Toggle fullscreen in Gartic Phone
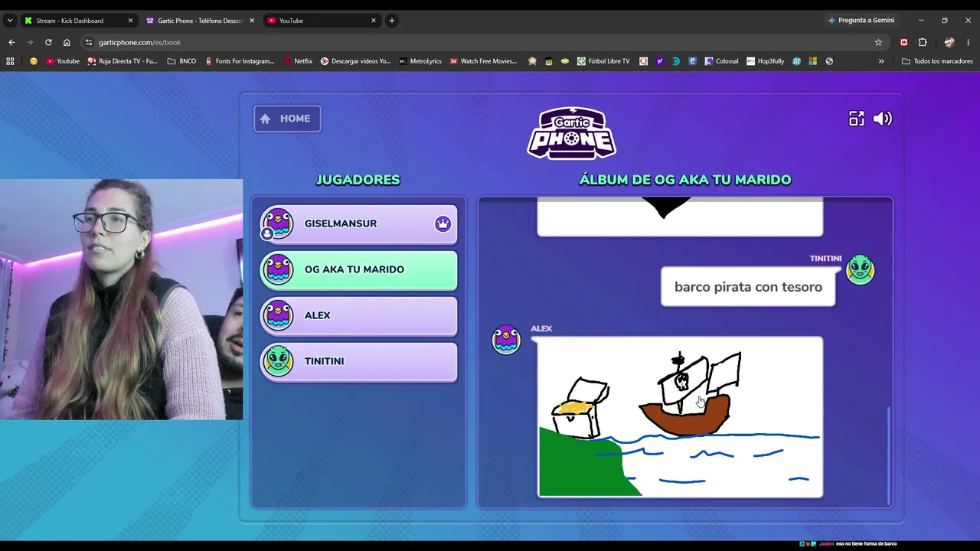The image size is (980, 551). pos(856,119)
